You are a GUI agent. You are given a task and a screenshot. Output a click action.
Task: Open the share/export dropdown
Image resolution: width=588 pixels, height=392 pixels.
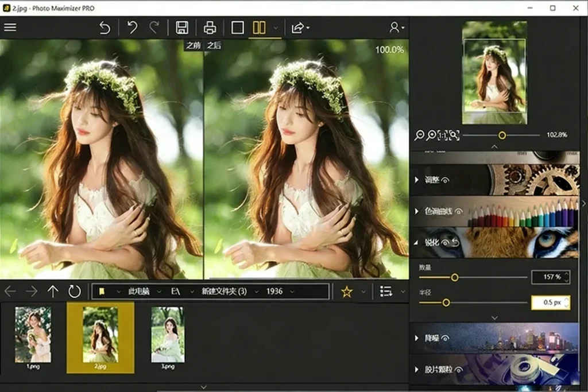click(x=300, y=28)
